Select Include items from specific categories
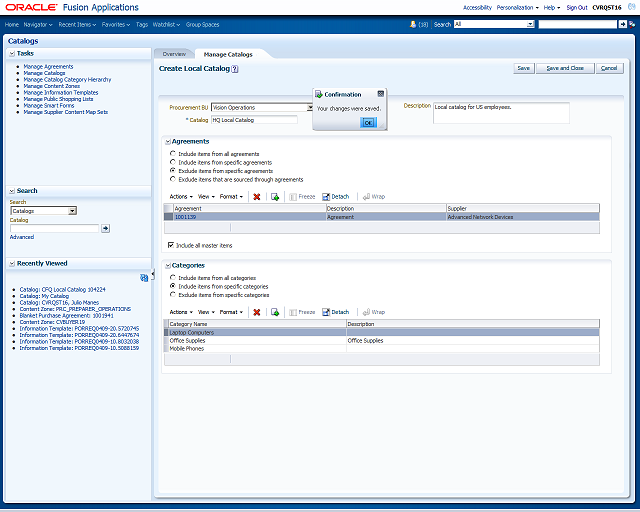The image size is (640, 512). click(x=173, y=286)
